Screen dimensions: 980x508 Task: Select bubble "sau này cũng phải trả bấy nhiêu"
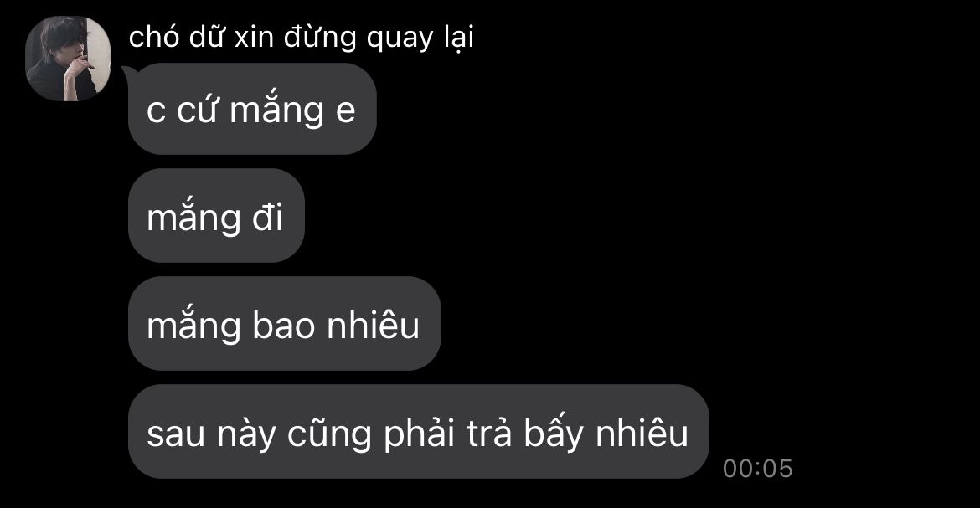point(418,432)
